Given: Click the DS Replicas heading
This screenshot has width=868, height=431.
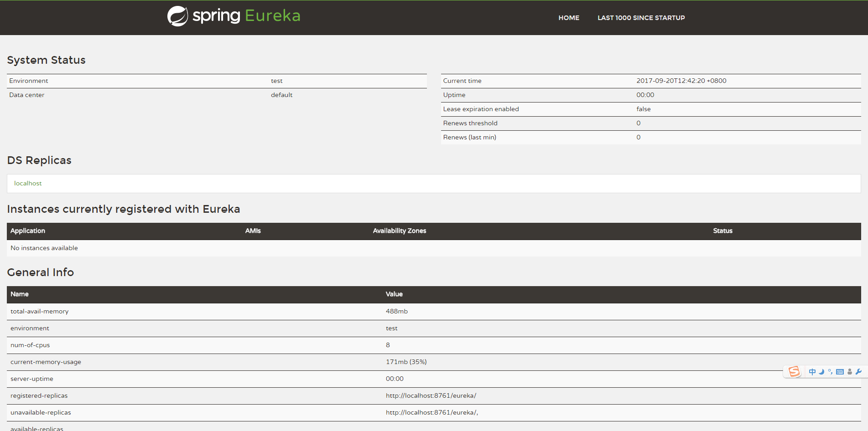Looking at the screenshot, I should (39, 160).
